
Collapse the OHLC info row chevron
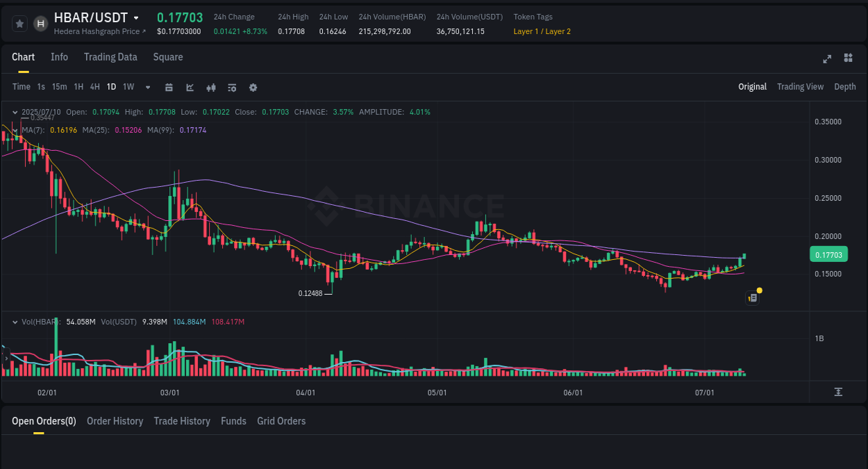[x=14, y=112]
